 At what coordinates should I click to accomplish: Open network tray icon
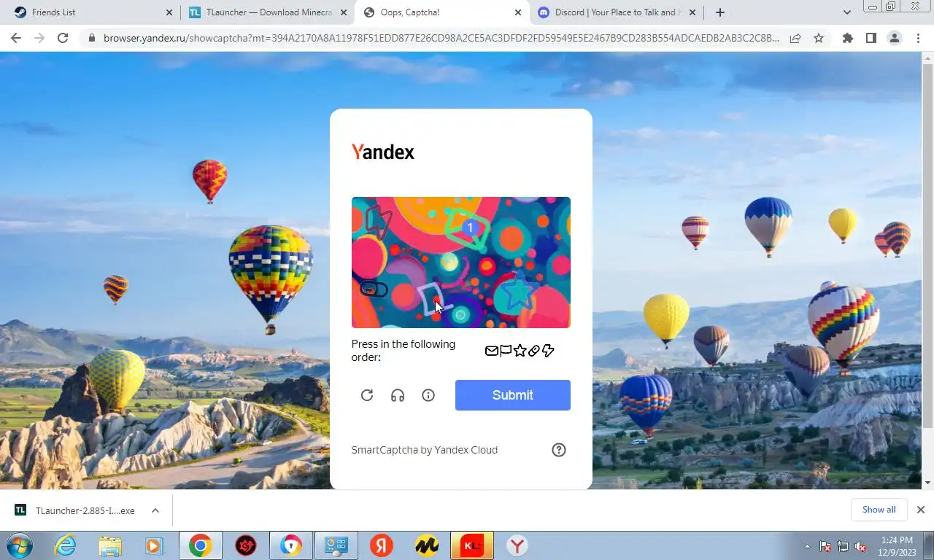843,546
